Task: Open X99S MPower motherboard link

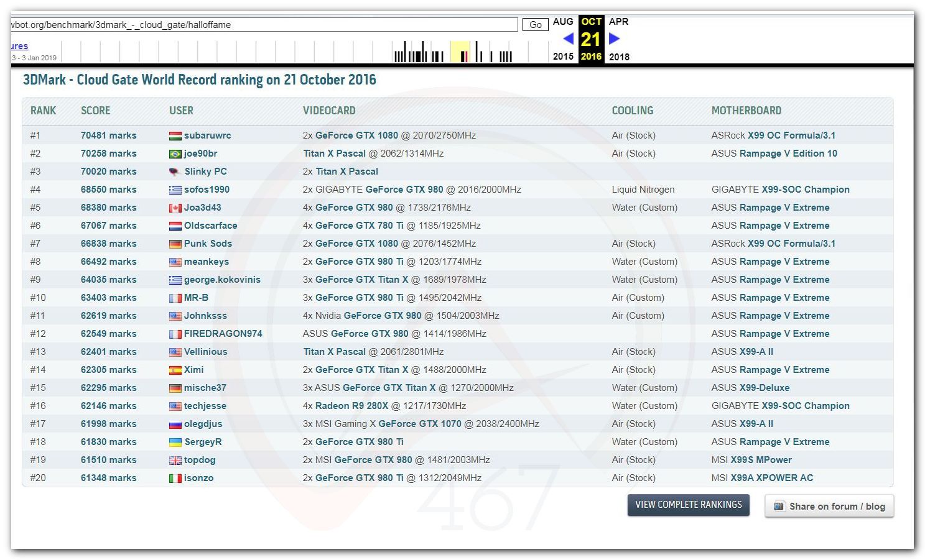Action: 761,460
